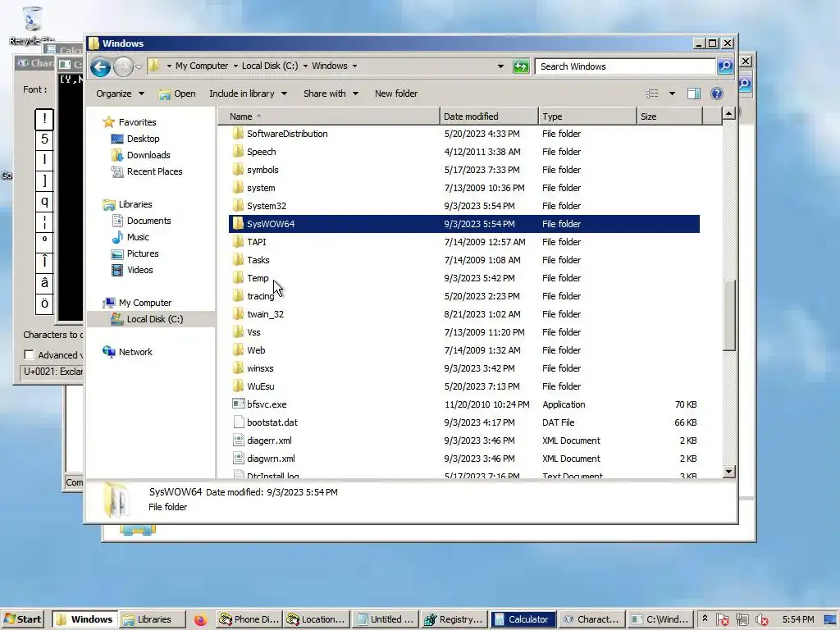Toggle the preview pane icon
Screen dimensions: 840x630
694,94
